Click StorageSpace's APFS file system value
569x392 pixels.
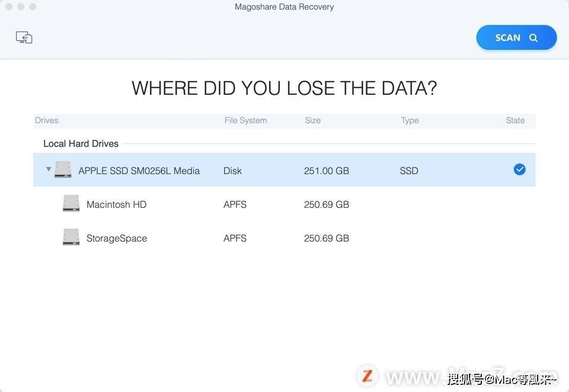[x=235, y=238]
